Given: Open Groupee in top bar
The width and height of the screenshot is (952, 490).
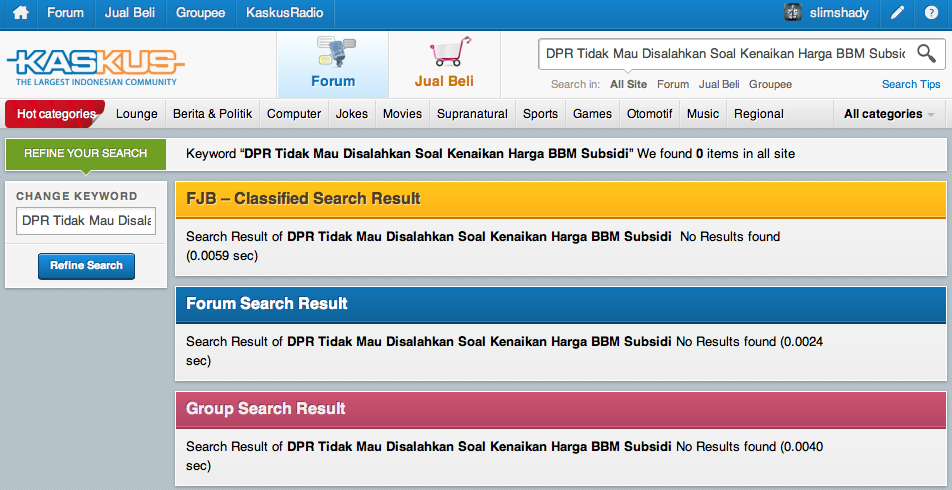Looking at the screenshot, I should [x=200, y=13].
